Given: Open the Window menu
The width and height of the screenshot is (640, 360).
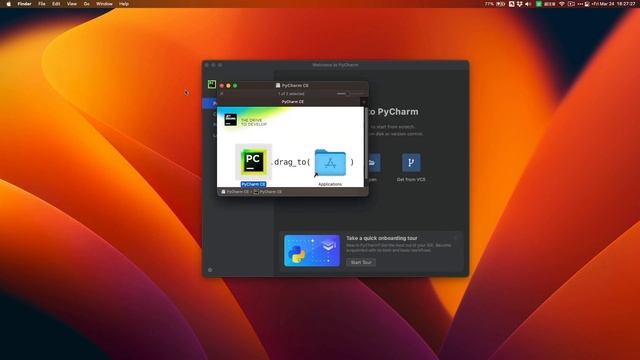Looking at the screenshot, I should (104, 4).
